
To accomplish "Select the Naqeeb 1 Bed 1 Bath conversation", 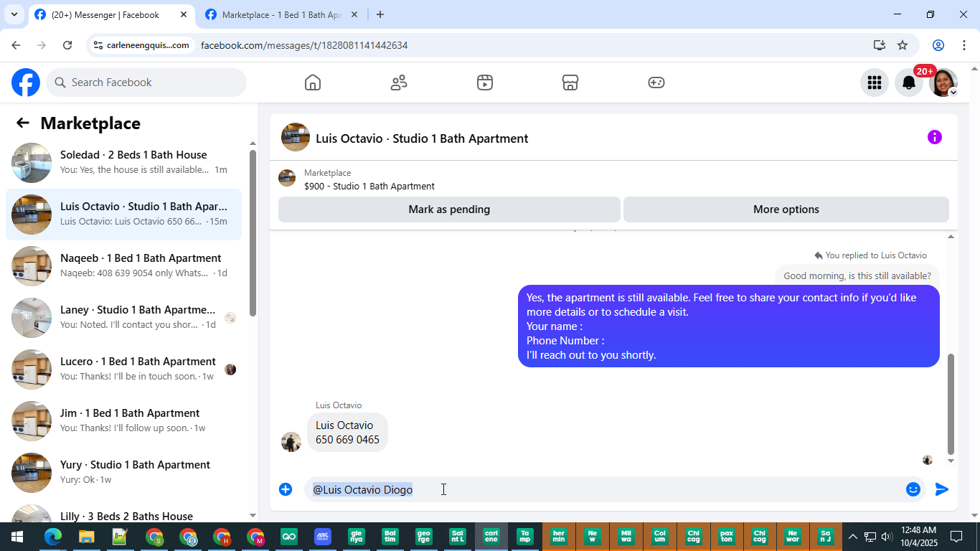I will point(124,266).
